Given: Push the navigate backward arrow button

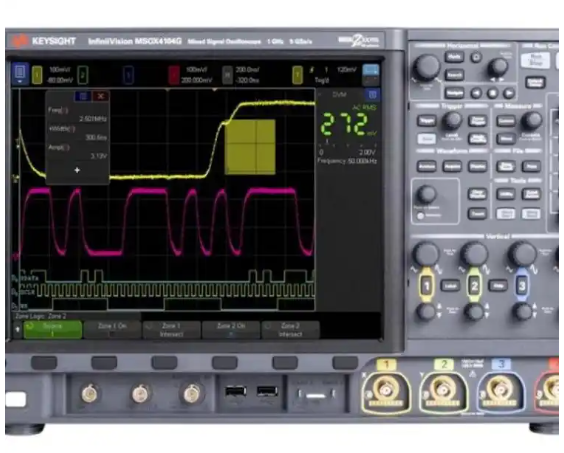Looking at the screenshot, I should (476, 94).
